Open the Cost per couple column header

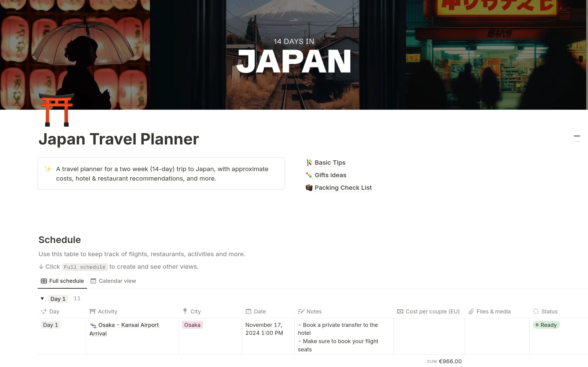tap(432, 312)
